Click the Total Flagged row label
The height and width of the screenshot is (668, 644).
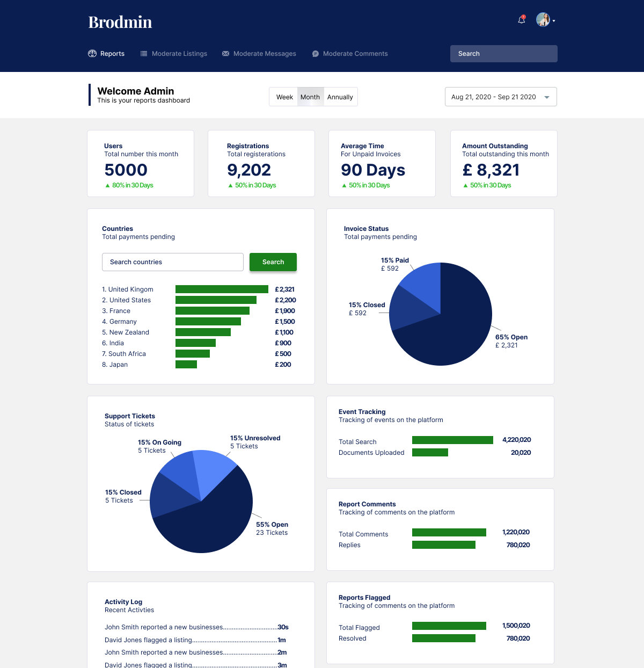(x=359, y=628)
